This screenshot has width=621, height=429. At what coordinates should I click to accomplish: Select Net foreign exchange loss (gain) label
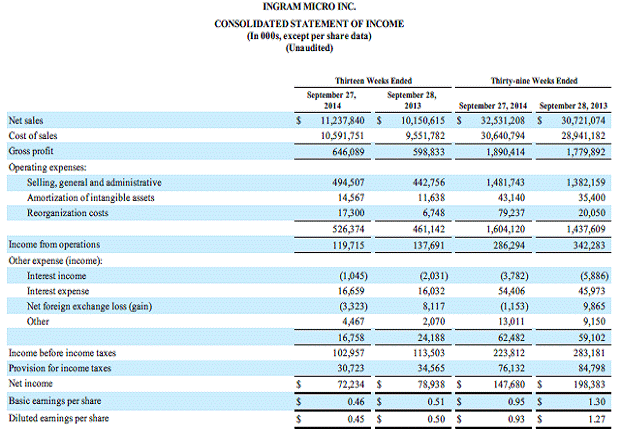90,305
